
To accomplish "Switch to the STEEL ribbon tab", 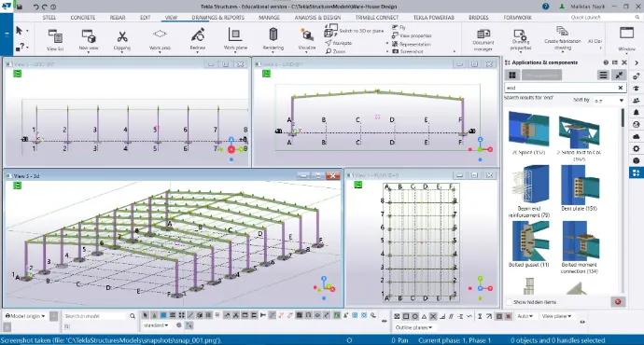I will pos(49,18).
